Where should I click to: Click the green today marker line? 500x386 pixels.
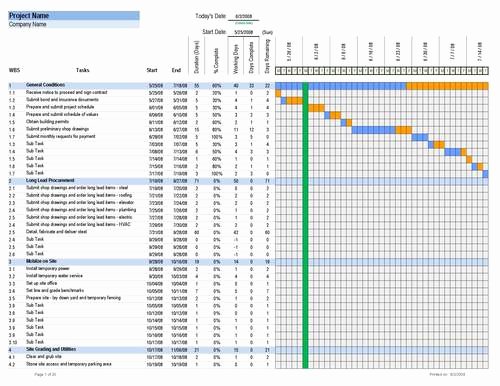(x=305, y=225)
